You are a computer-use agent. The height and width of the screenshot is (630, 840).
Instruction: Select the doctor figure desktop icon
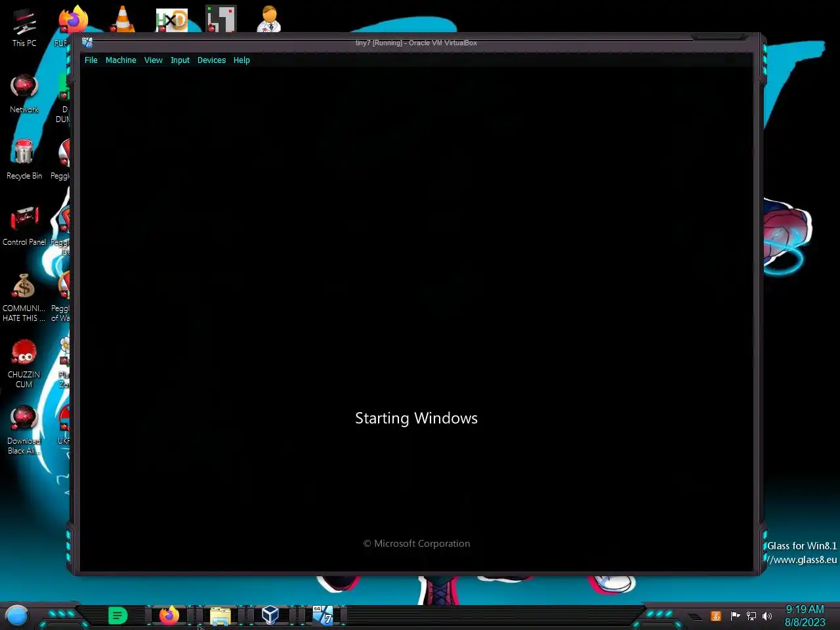pos(269,19)
